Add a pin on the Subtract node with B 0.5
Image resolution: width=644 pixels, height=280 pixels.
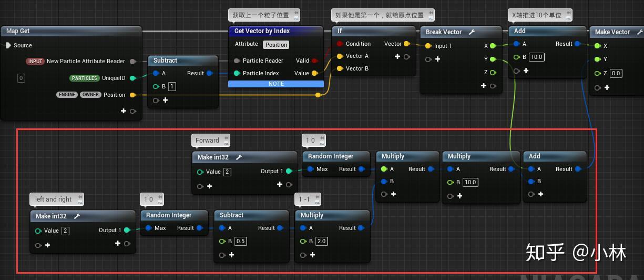231,255
